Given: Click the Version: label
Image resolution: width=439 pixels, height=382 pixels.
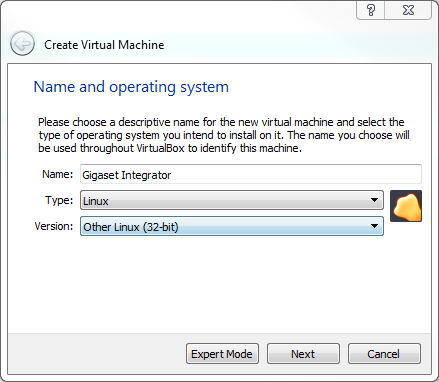Looking at the screenshot, I should [54, 226].
